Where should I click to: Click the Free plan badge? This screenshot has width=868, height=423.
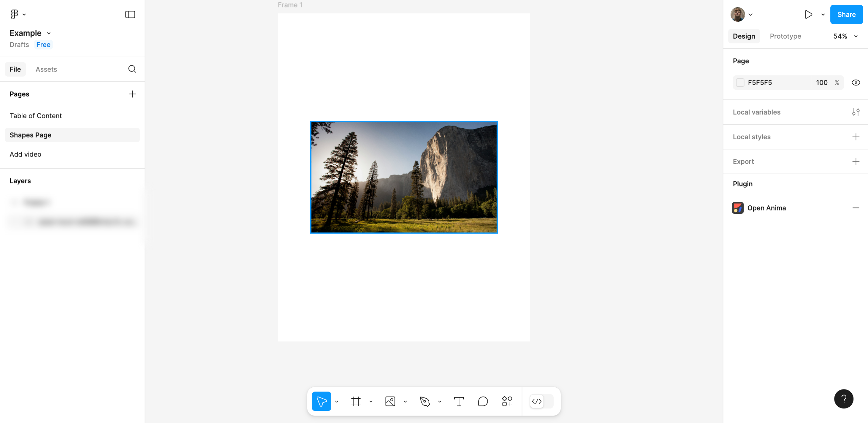[x=43, y=45]
